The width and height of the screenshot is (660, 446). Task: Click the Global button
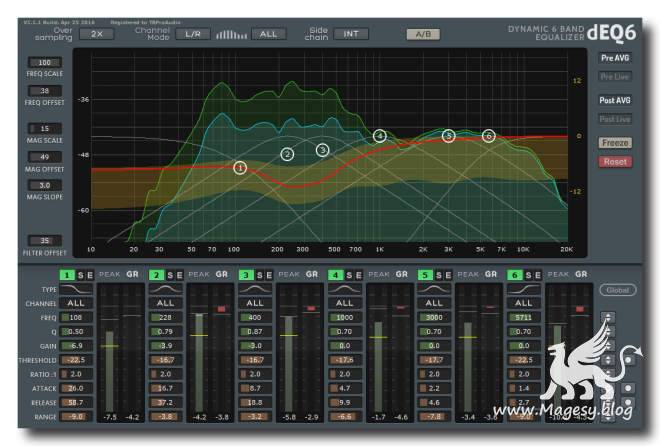[x=617, y=290]
